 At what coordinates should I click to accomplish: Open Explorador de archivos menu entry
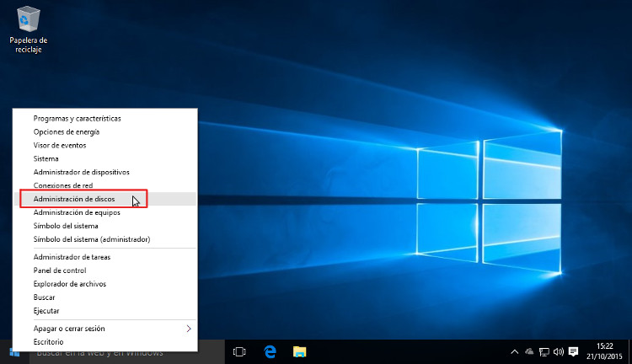pyautogui.click(x=104, y=284)
